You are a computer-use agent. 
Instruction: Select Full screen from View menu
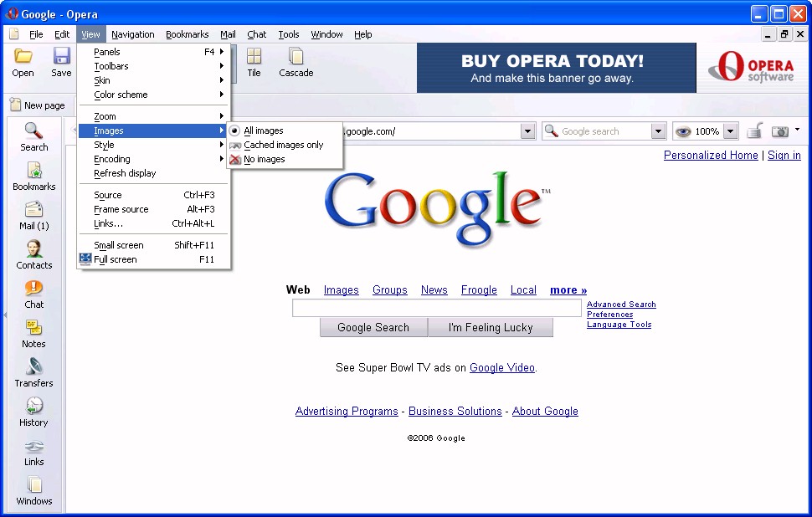116,259
